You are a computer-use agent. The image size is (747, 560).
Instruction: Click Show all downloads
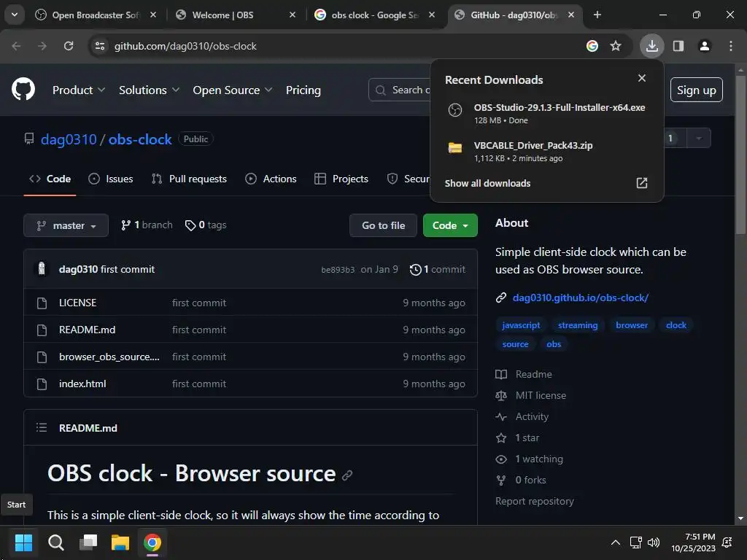pos(487,183)
